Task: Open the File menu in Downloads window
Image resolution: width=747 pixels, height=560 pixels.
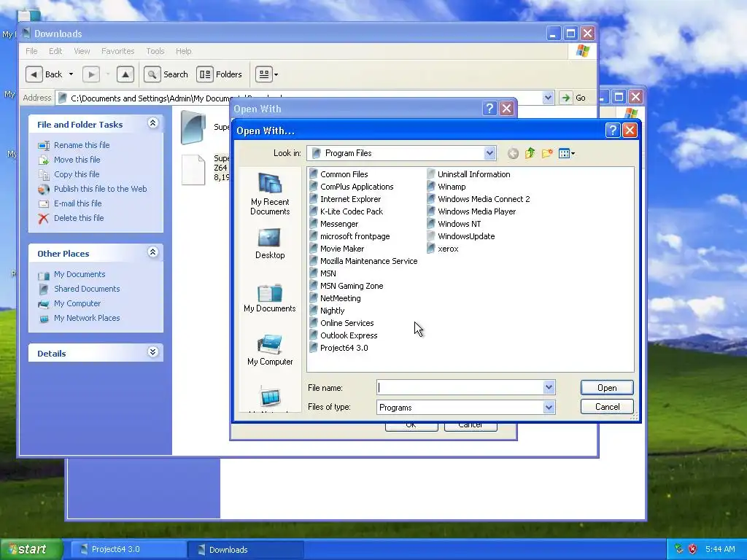Action: (x=31, y=51)
